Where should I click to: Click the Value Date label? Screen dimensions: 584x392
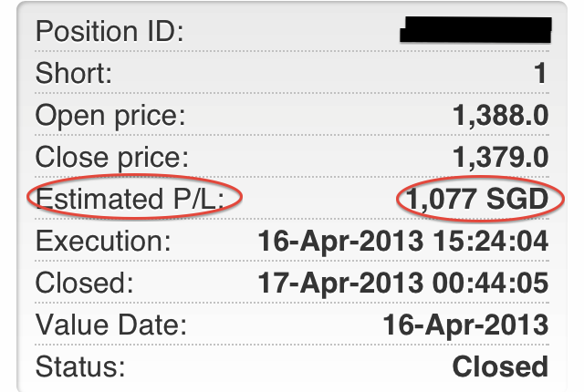[111, 325]
